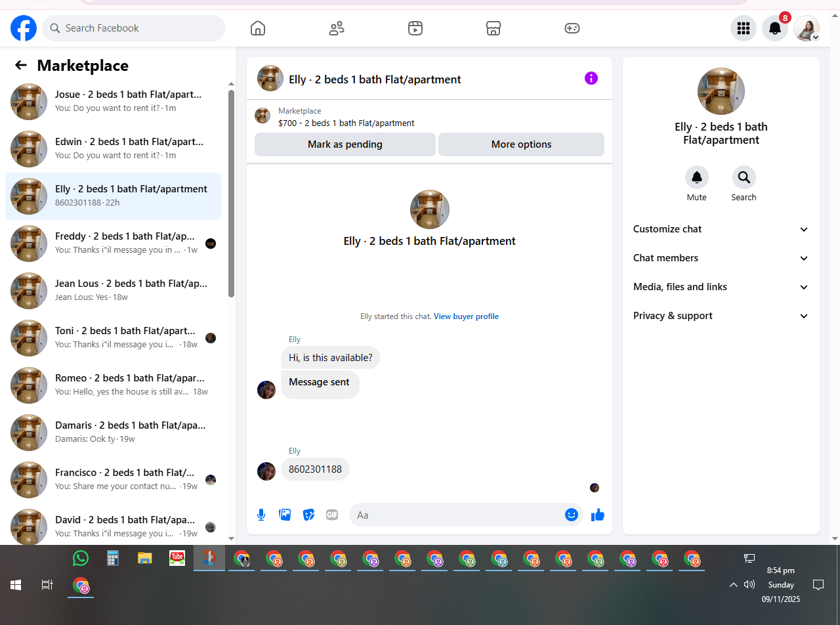Open the Freddy conversation
Image resolution: width=840 pixels, height=625 pixels.
click(113, 244)
